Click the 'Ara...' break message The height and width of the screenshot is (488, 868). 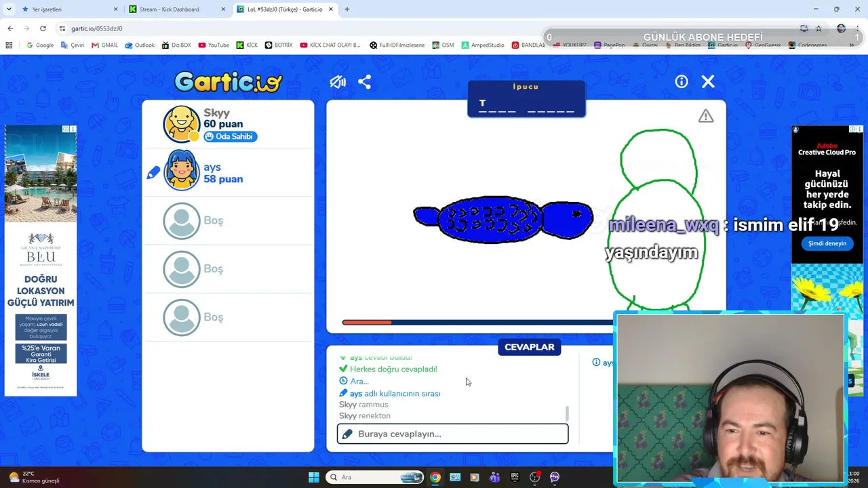point(359,382)
